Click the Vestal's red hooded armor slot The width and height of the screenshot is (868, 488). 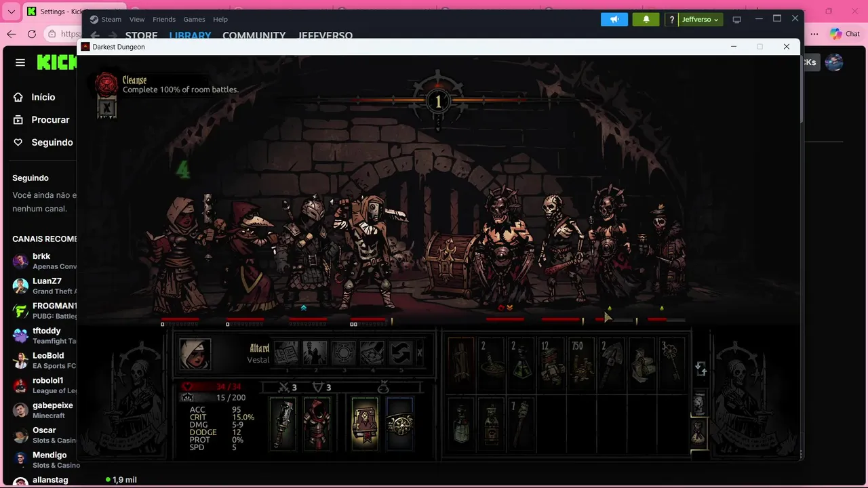pyautogui.click(x=317, y=424)
